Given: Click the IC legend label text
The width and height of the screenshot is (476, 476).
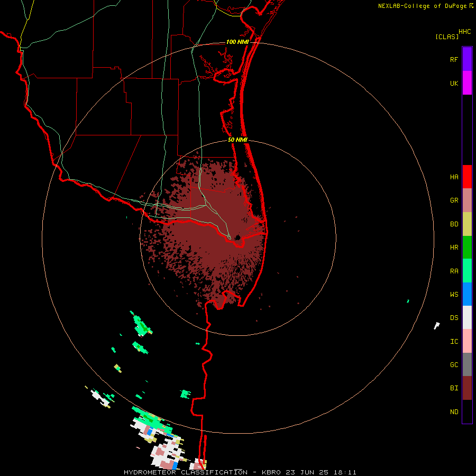Looking at the screenshot, I should click(454, 342).
